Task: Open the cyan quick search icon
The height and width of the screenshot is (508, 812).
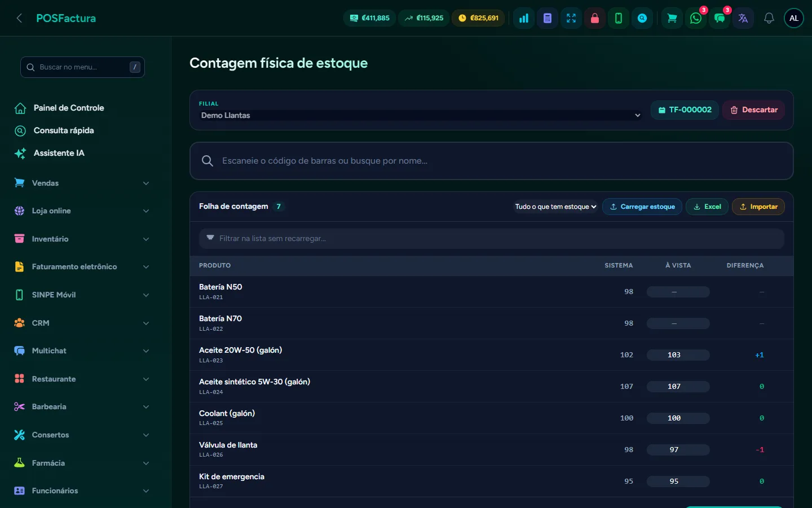Action: 642,18
